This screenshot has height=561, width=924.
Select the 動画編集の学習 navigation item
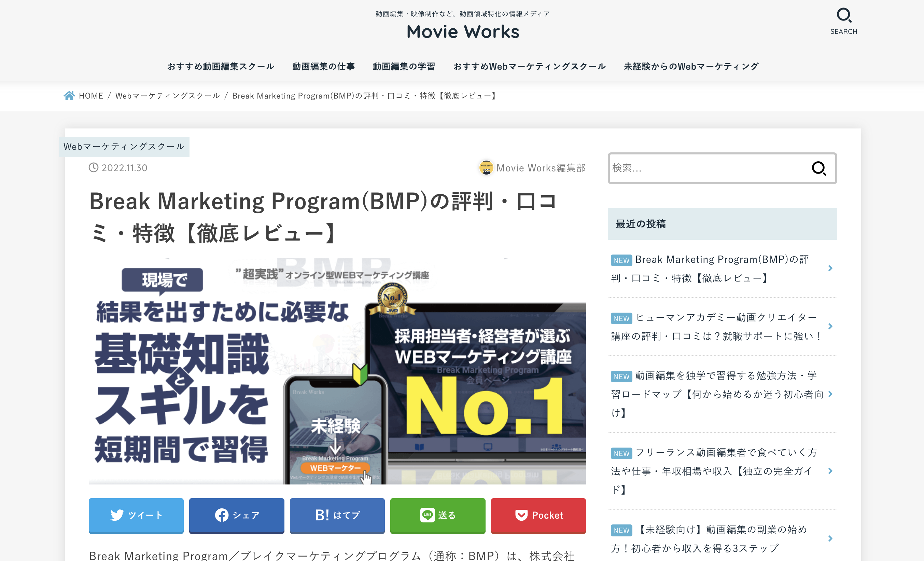404,66
